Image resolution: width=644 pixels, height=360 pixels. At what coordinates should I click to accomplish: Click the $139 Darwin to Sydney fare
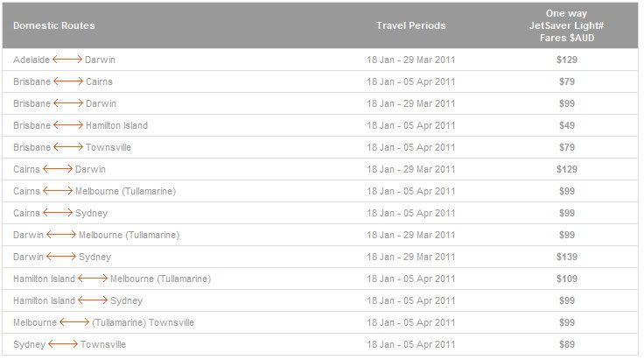567,257
